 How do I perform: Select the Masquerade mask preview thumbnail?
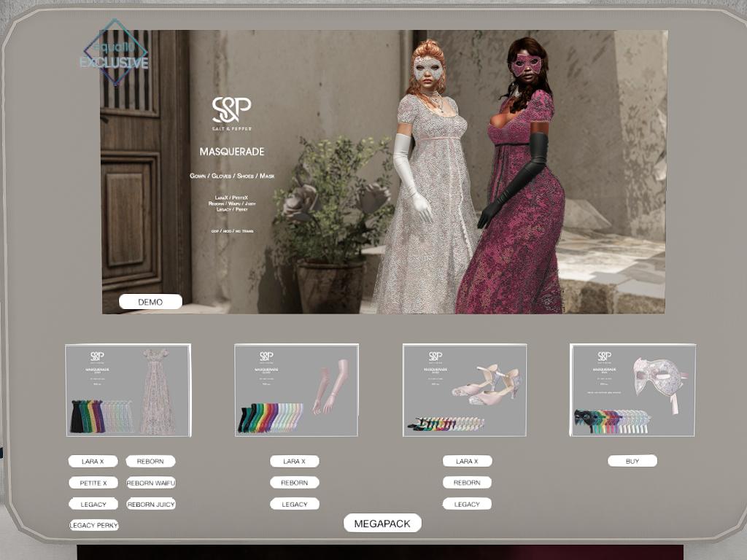click(x=632, y=390)
